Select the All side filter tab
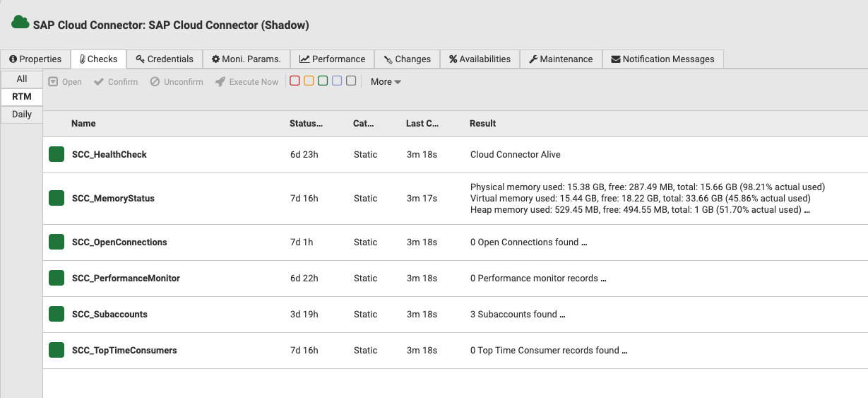 pos(22,78)
